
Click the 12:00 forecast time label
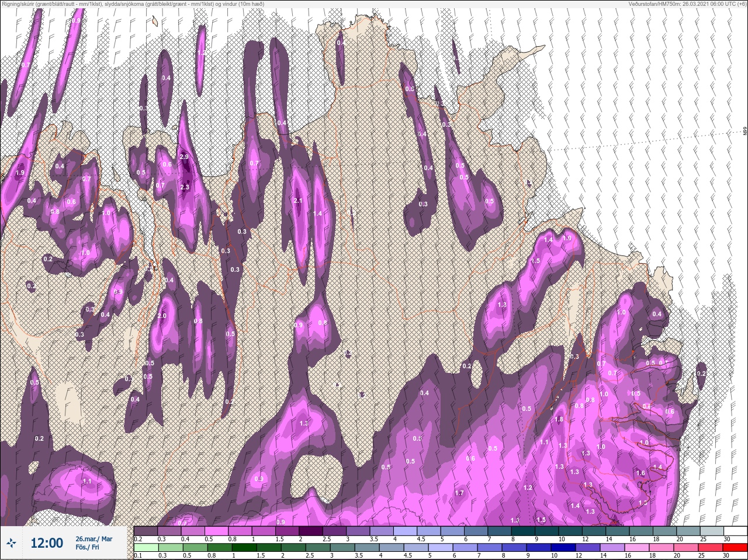tap(47, 544)
